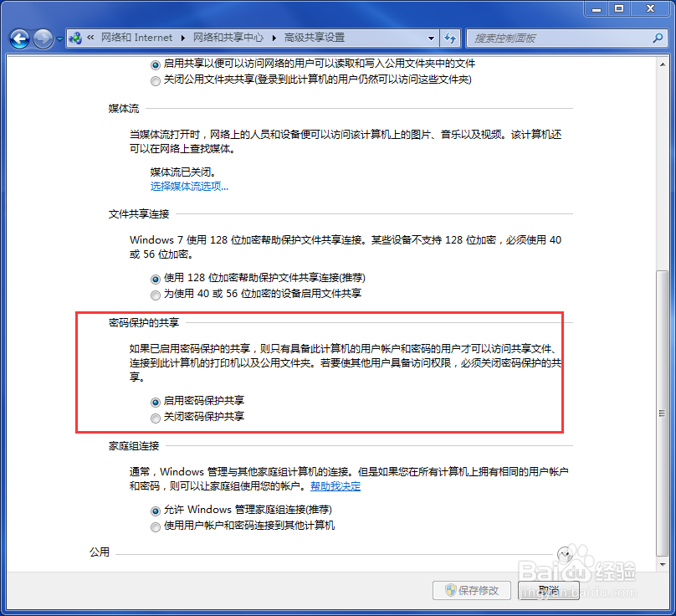
Task: Navigate to 网络和共享中心 breadcrumb
Action: pyautogui.click(x=228, y=38)
